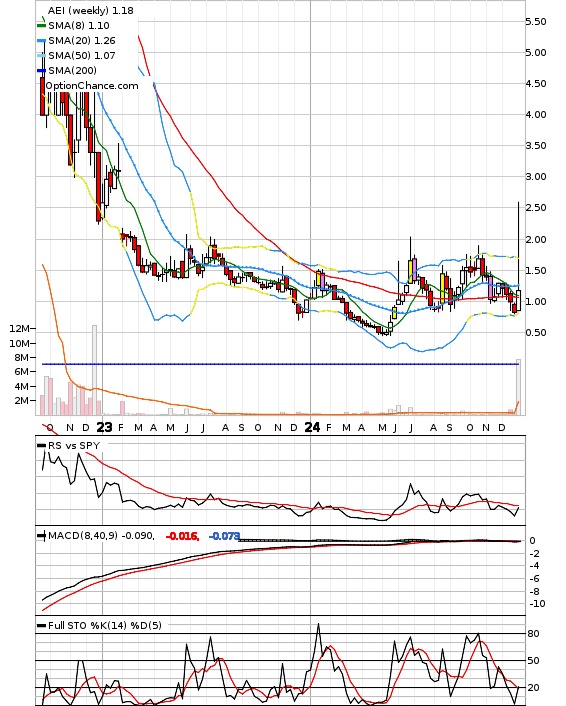Image resolution: width=566 pixels, height=706 pixels.
Task: Click the 3.00 price axis label
Action: [536, 176]
